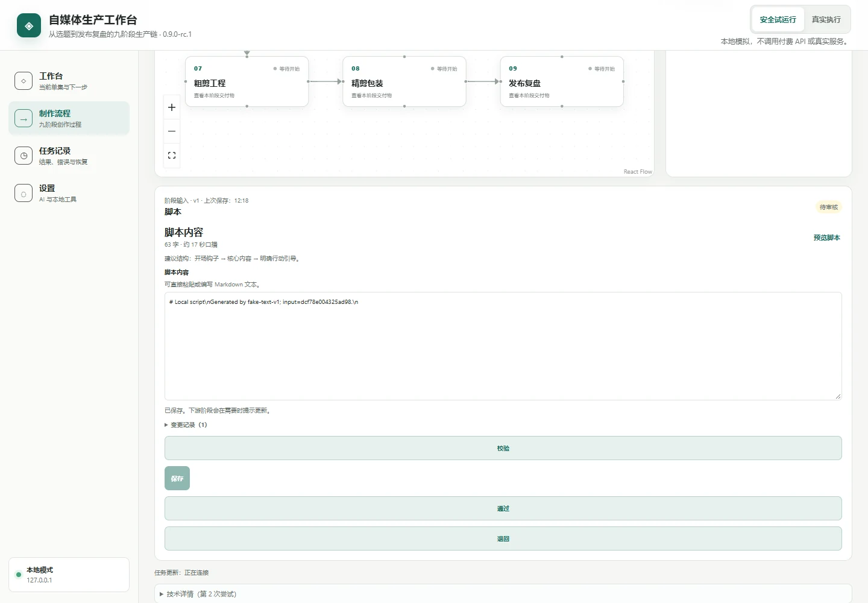Viewport: 868px width, 603px height.
Task: Reject the script with 退回
Action: coord(503,538)
